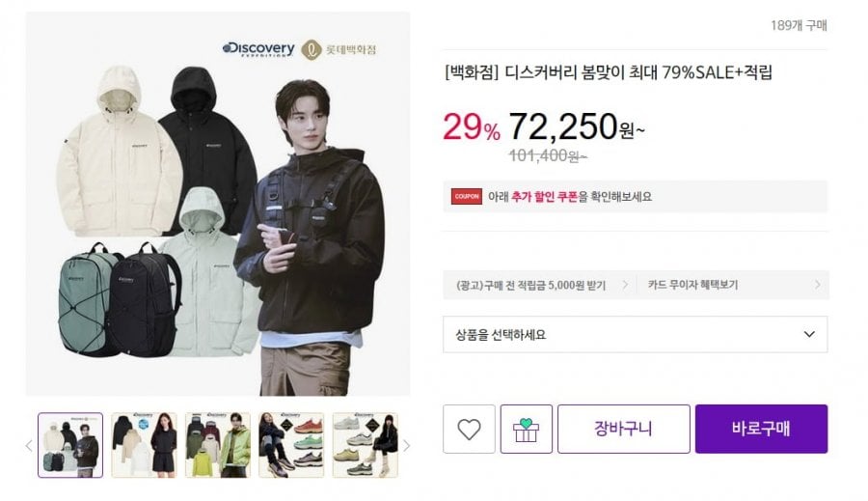Click the red COUPON badge icon
Viewport: 868px width, 501px height.
coord(467,196)
